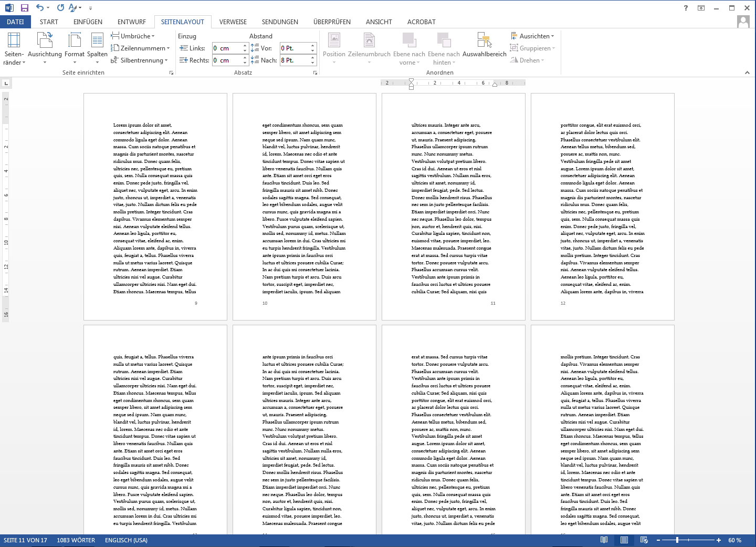This screenshot has width=756, height=547.
Task: Select the Zeilenumbruch tool
Action: click(x=369, y=47)
